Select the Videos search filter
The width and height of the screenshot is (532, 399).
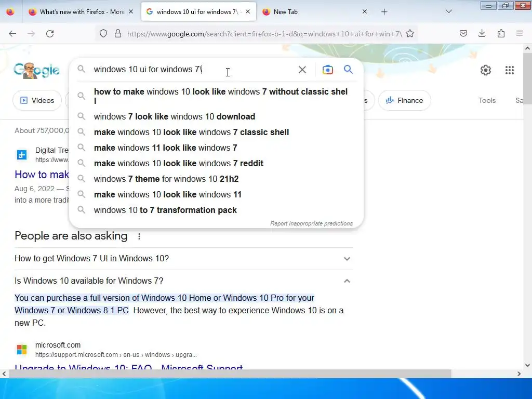tap(37, 100)
